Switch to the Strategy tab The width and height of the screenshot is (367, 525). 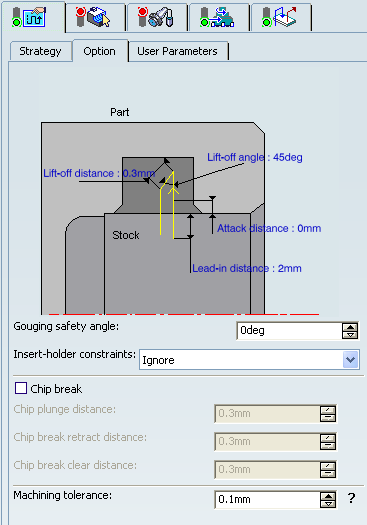[x=40, y=51]
